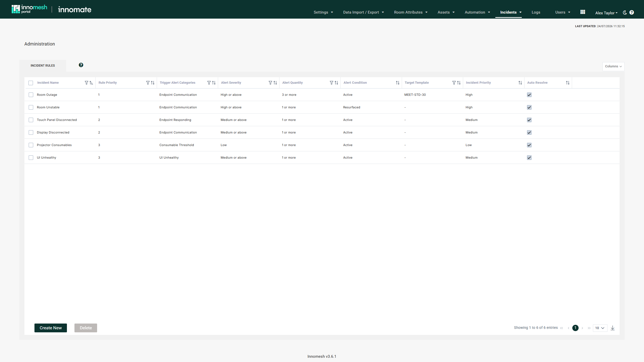Expand Data Import / Export menu
This screenshot has height=362, width=644.
(x=364, y=12)
